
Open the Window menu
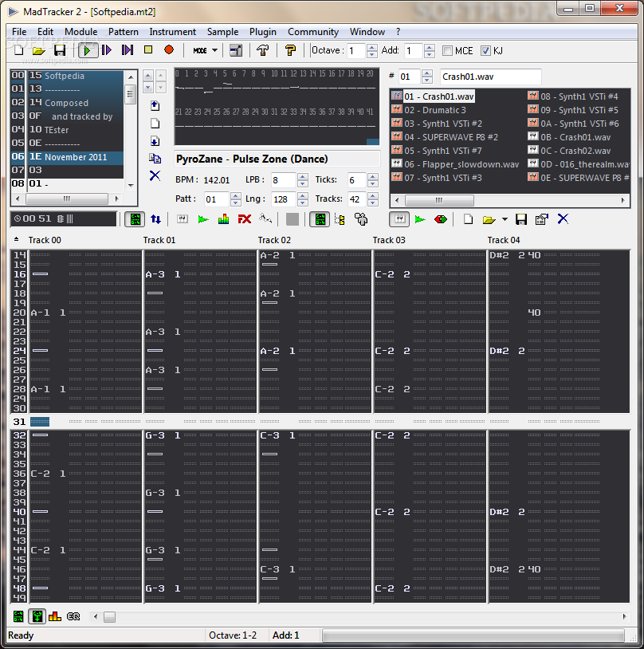(367, 32)
